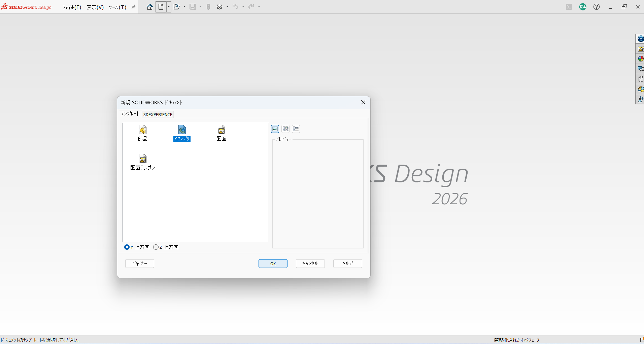
Task: Open the ツール(T) menu
Action: pos(117,7)
